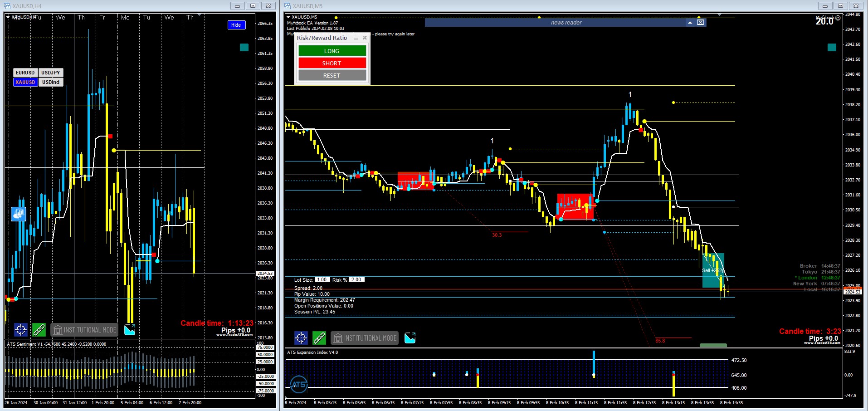Click the gray RESET button
This screenshot has width=868, height=411.
(332, 75)
